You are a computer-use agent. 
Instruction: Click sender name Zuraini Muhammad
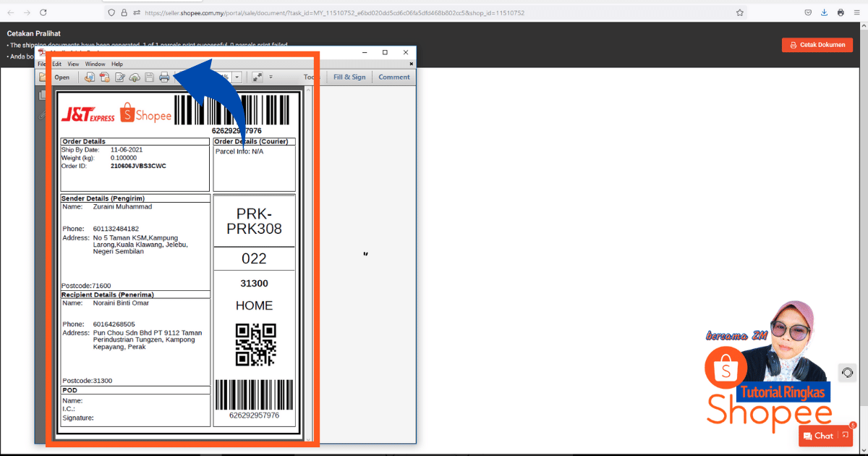[122, 207]
